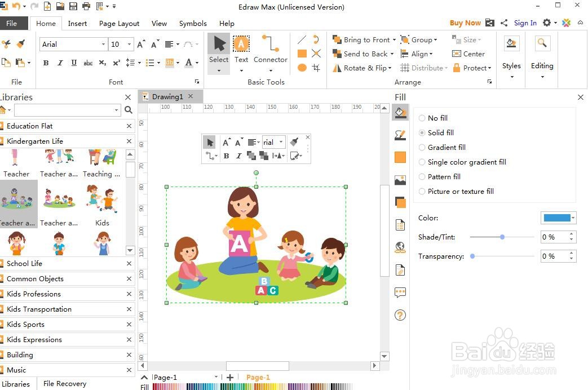Open the Shadow panel icon
The image size is (588, 390).
(x=400, y=202)
